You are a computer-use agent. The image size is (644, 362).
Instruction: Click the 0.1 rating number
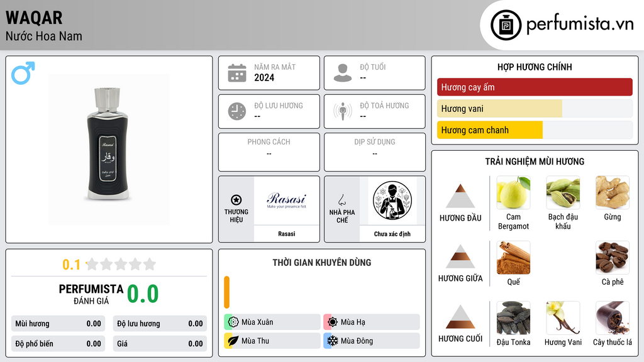pyautogui.click(x=72, y=265)
